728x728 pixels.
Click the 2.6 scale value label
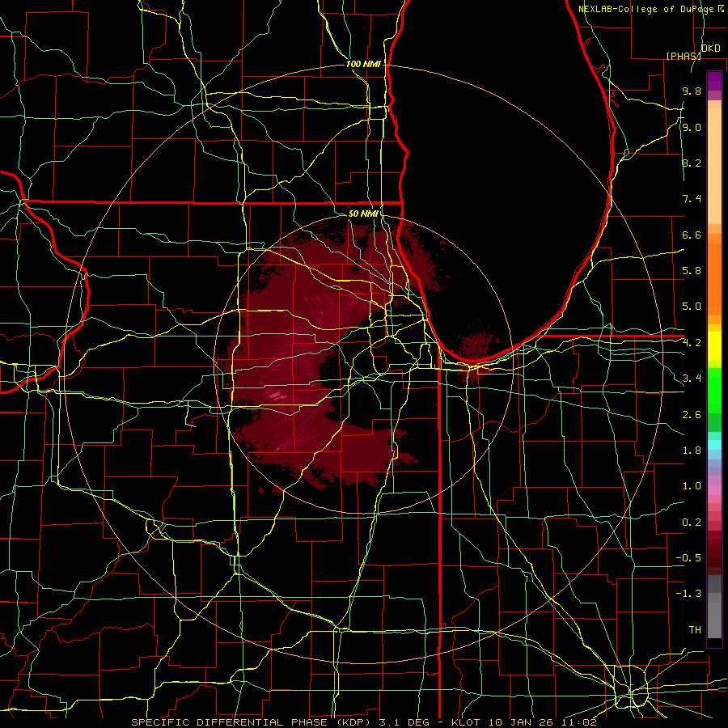pos(692,415)
